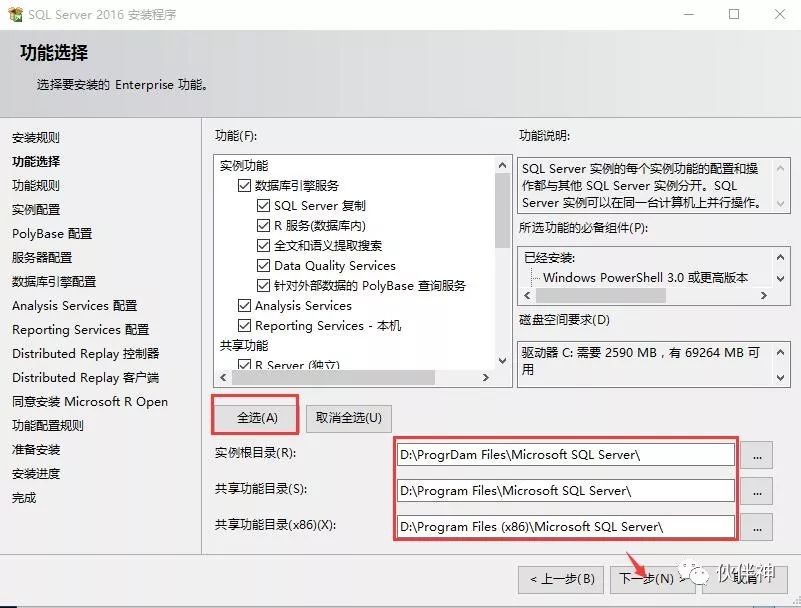This screenshot has width=801, height=608.
Task: Toggle Reporting Services - 本机 checkbox
Action: point(244,325)
